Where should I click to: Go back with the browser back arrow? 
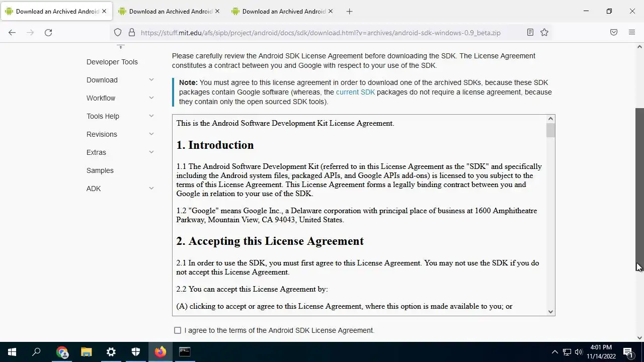12,32
